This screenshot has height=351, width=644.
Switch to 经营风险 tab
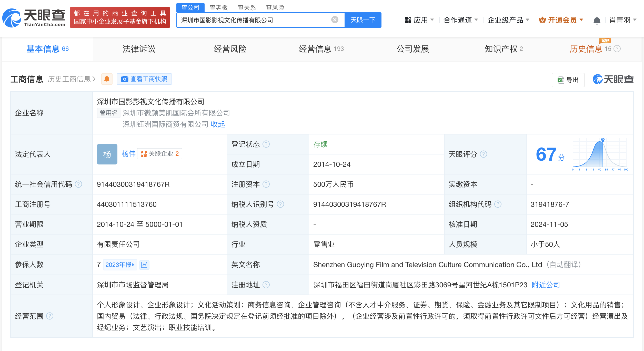(230, 49)
